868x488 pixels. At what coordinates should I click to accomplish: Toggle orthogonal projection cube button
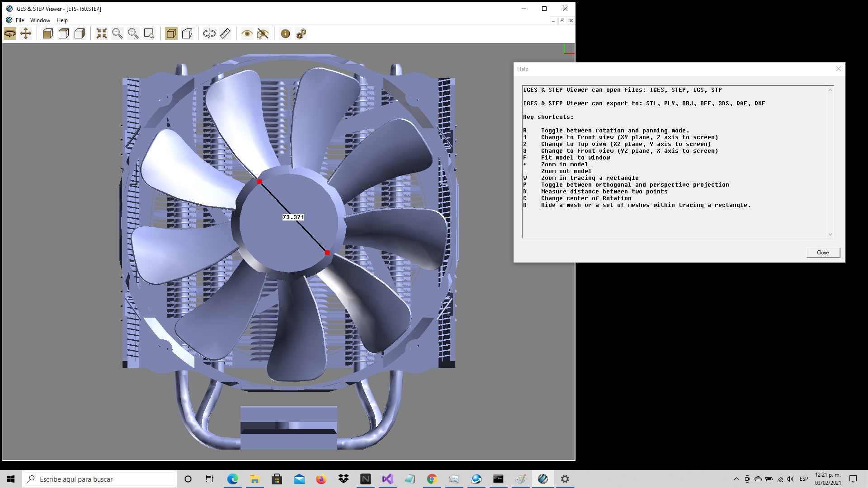coord(171,33)
